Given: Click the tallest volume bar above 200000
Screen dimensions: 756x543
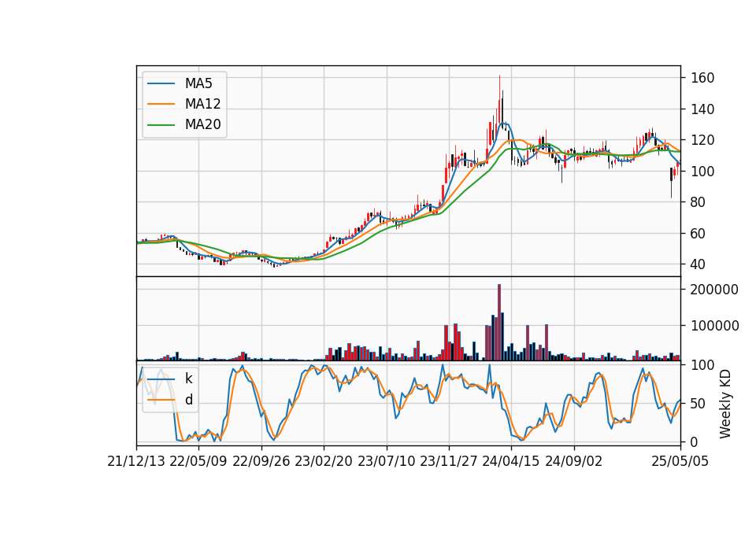Looking at the screenshot, I should point(499,323).
